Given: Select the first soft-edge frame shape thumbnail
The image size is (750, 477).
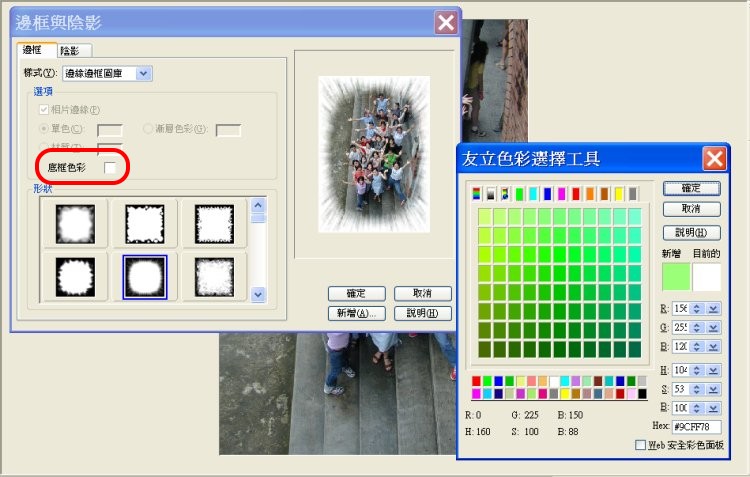Looking at the screenshot, I should tap(76, 221).
